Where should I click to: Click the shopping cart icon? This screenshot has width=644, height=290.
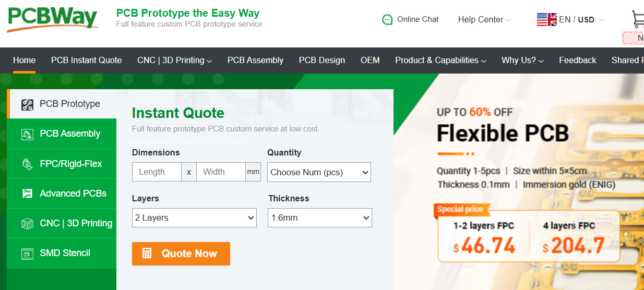click(x=638, y=19)
